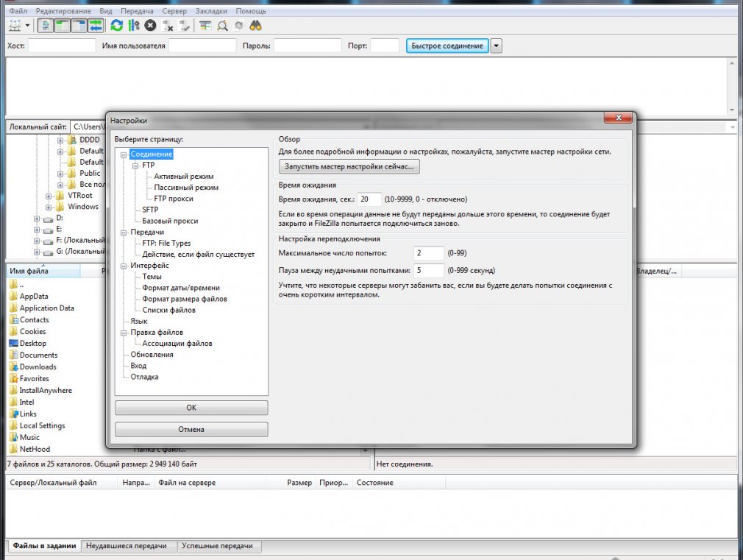The height and width of the screenshot is (560, 743).
Task: Select Активный режим settings page
Action: 184,177
